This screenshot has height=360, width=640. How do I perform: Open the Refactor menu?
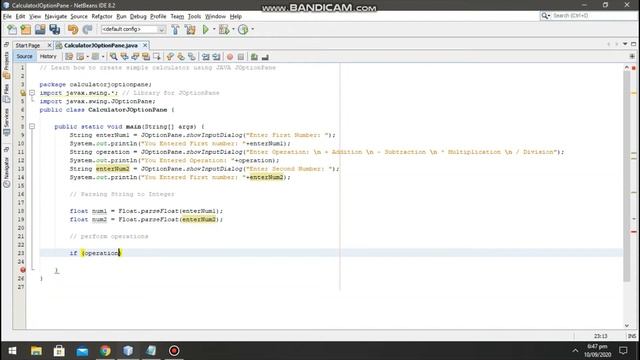[102, 16]
